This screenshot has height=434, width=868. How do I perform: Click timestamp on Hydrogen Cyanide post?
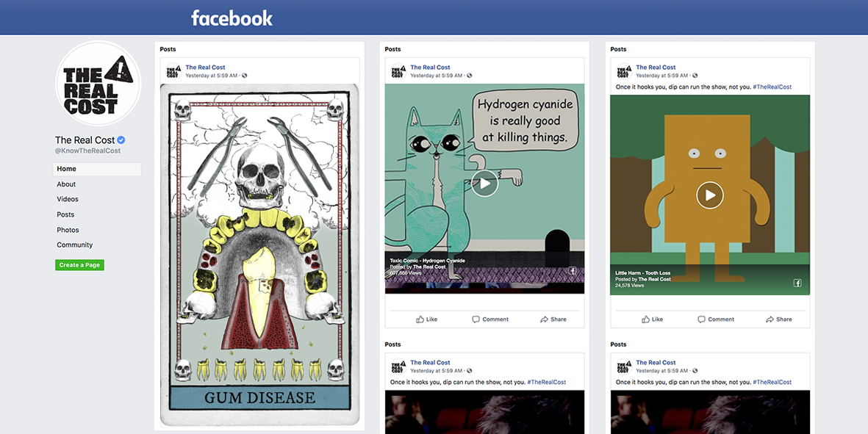437,75
